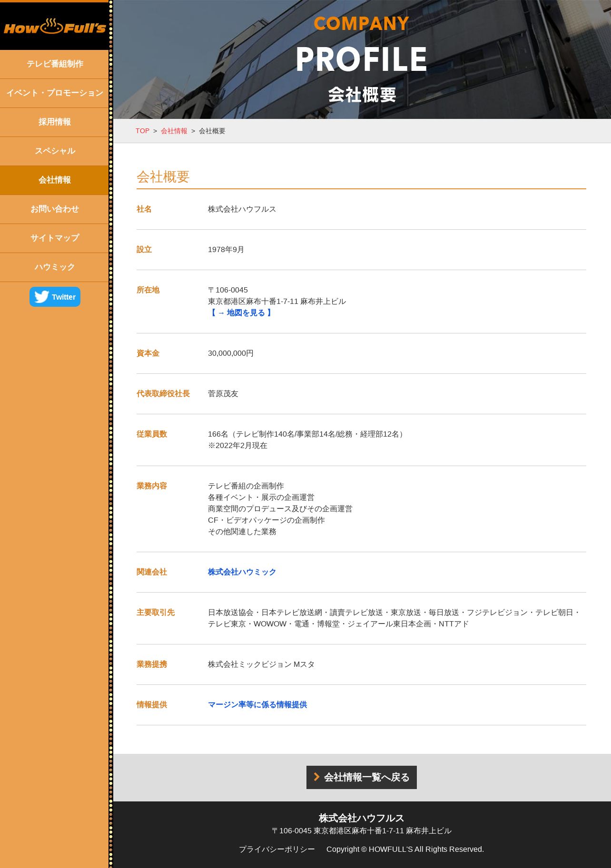
Task: Click the 会社概要 banner subtitle
Action: coord(362,95)
